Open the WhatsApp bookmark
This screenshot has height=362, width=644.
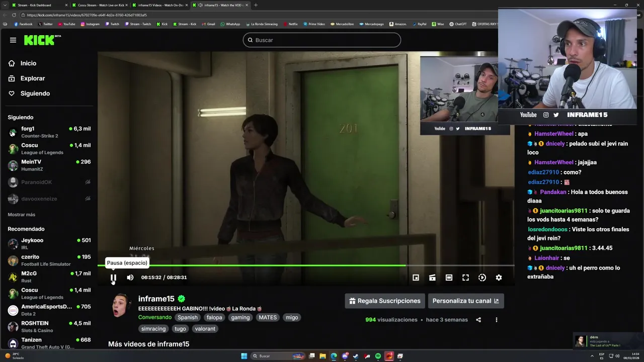coord(230,24)
